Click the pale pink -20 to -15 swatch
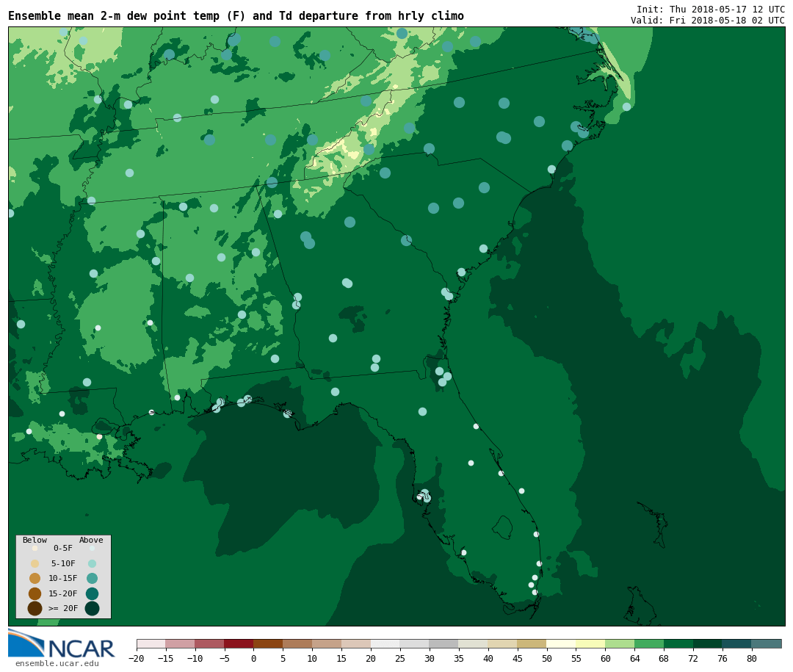 coord(151,643)
